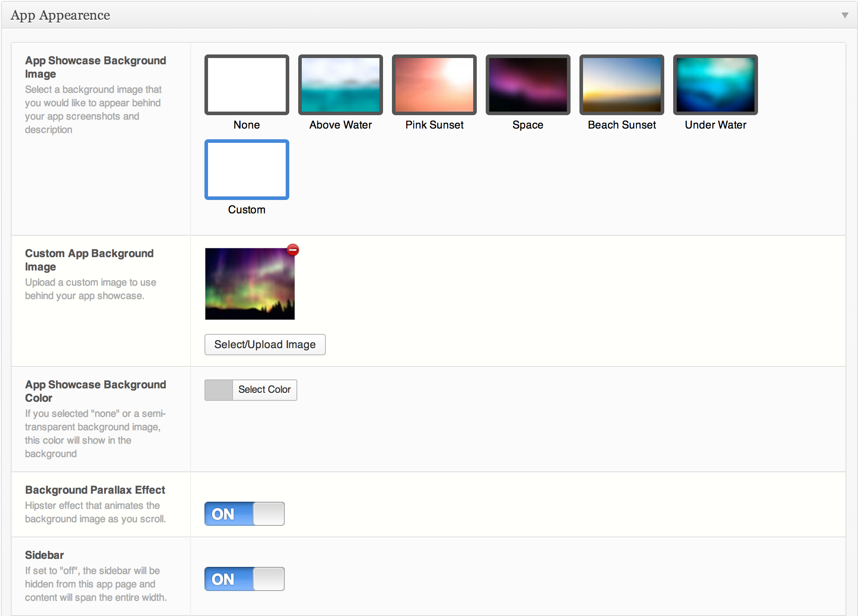
Task: Click the 'App Showcase Background Image' heading
Action: click(96, 67)
